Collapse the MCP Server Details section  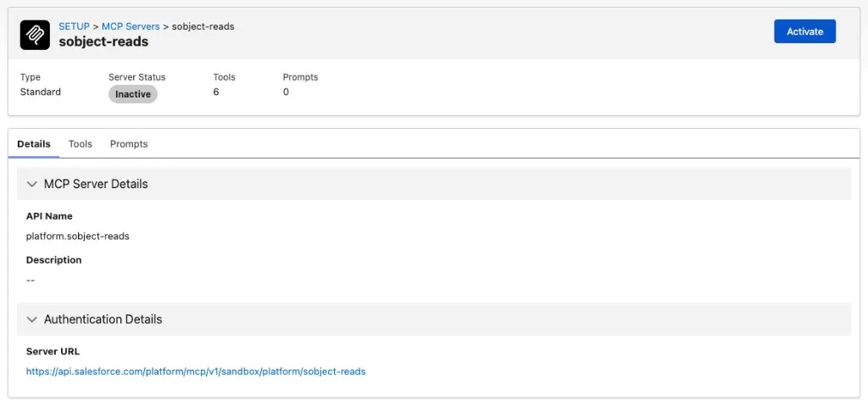(32, 184)
